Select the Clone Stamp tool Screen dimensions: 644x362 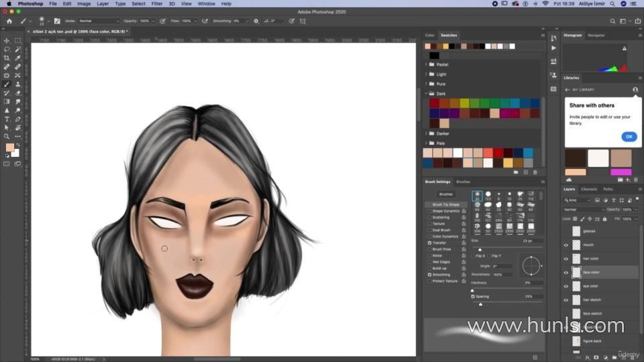tap(17, 84)
